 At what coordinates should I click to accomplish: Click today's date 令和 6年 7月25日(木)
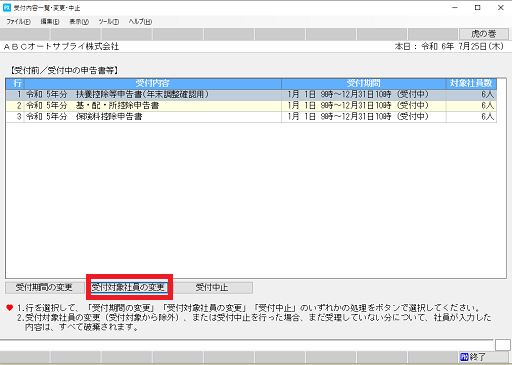(x=463, y=46)
